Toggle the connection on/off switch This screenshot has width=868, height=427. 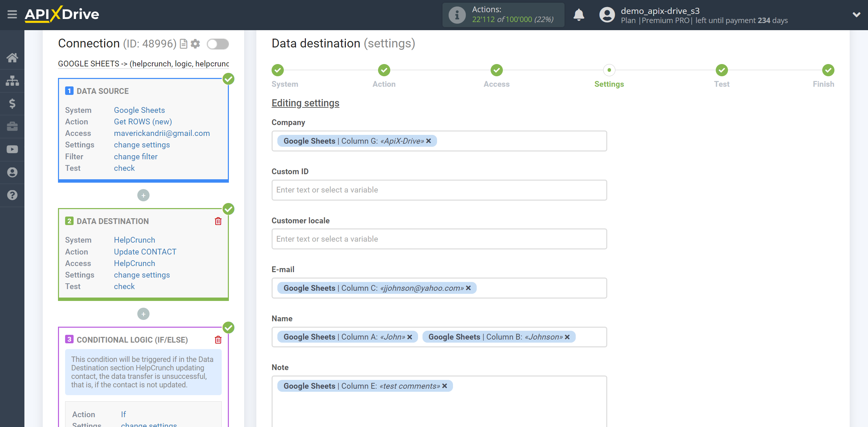218,44
